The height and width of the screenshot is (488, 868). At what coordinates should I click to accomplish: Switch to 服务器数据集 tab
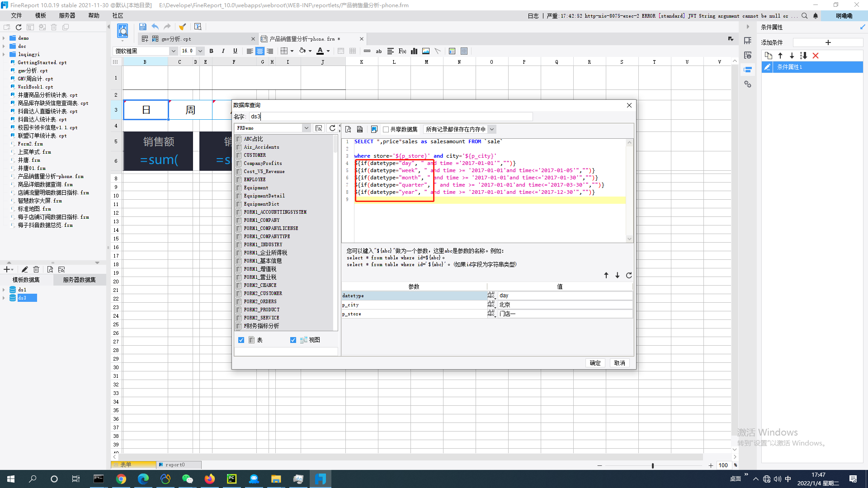80,280
